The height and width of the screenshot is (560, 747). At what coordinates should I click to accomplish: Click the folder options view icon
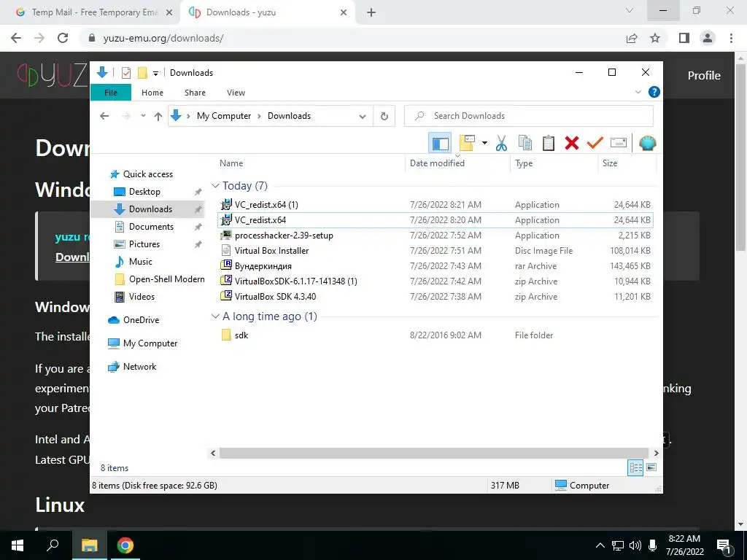468,143
